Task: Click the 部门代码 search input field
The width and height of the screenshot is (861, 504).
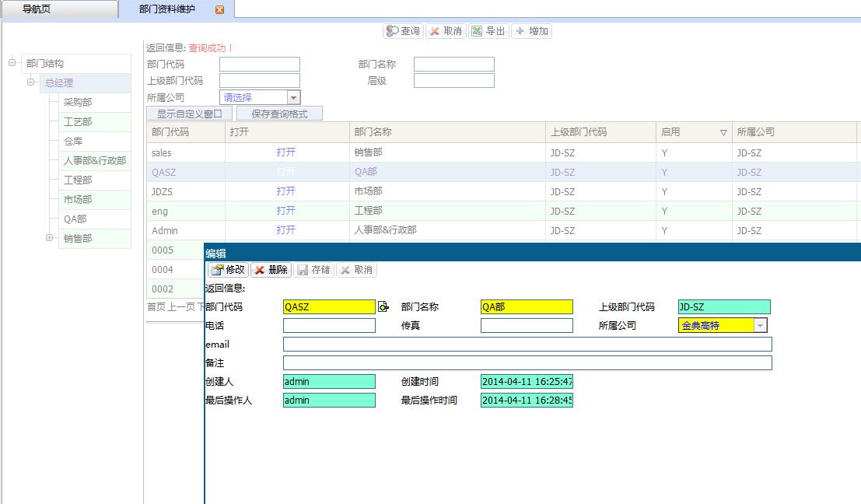Action: point(260,65)
